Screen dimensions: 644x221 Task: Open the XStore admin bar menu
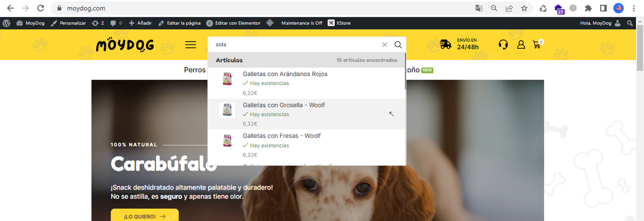point(339,23)
